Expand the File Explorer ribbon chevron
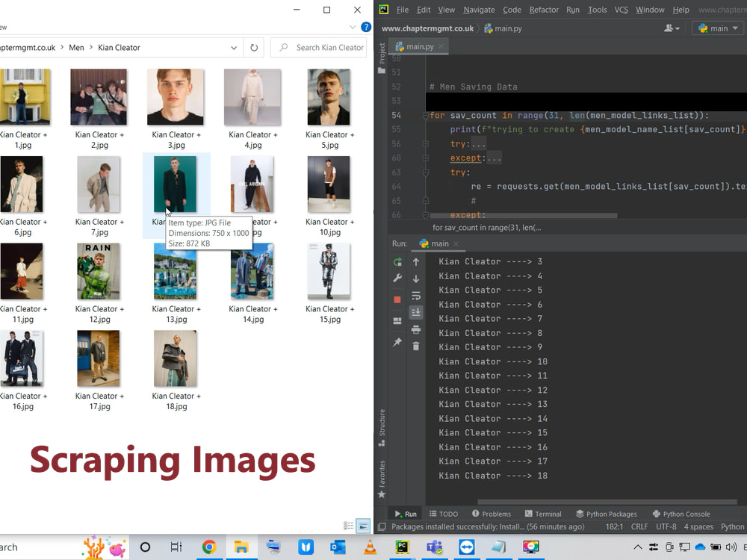747x560 pixels. click(x=353, y=27)
